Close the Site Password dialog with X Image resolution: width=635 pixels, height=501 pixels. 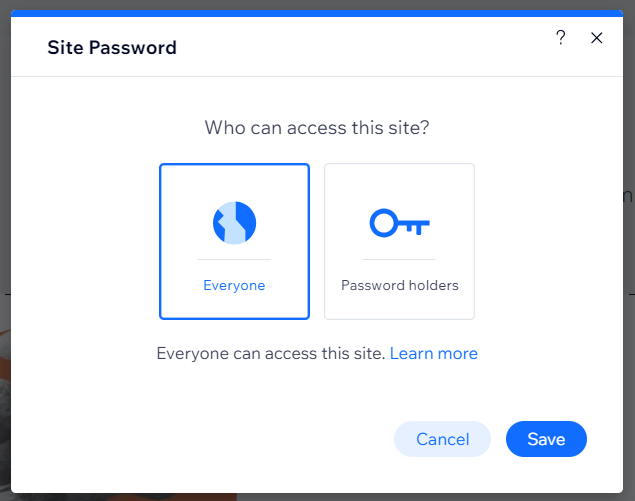[597, 38]
